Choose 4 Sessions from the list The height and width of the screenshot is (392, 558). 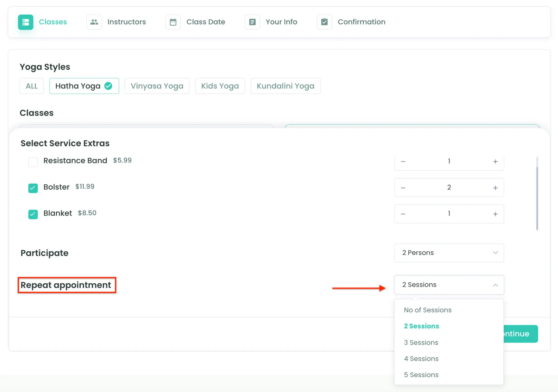[421, 359]
